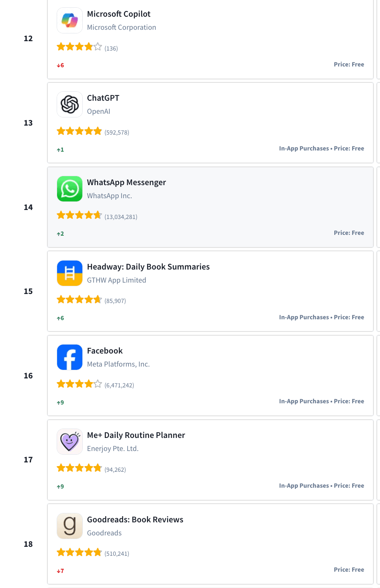Select Headway: Daily Book Summaries title
Image resolution: width=380 pixels, height=588 pixels.
coord(148,267)
